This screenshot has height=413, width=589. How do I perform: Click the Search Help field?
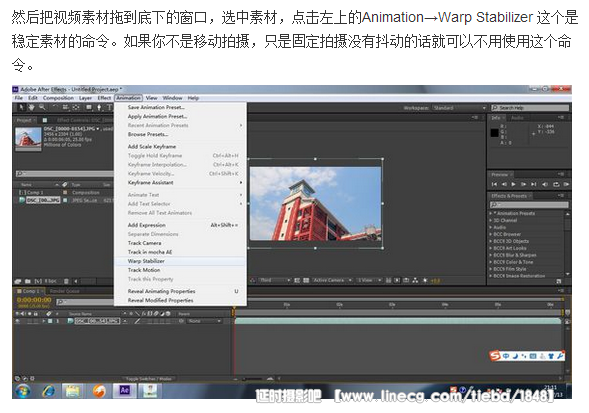tap(530, 108)
